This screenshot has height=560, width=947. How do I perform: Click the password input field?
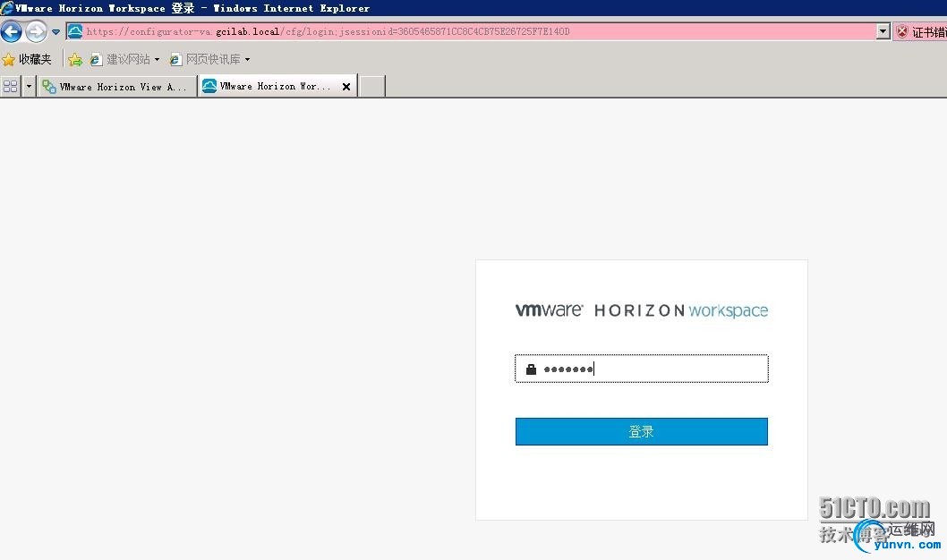point(642,369)
